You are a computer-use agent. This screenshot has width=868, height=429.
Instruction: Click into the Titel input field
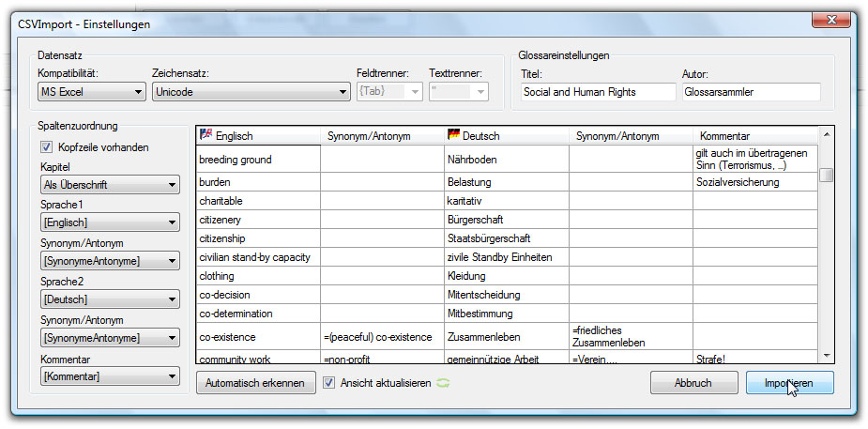coord(598,92)
